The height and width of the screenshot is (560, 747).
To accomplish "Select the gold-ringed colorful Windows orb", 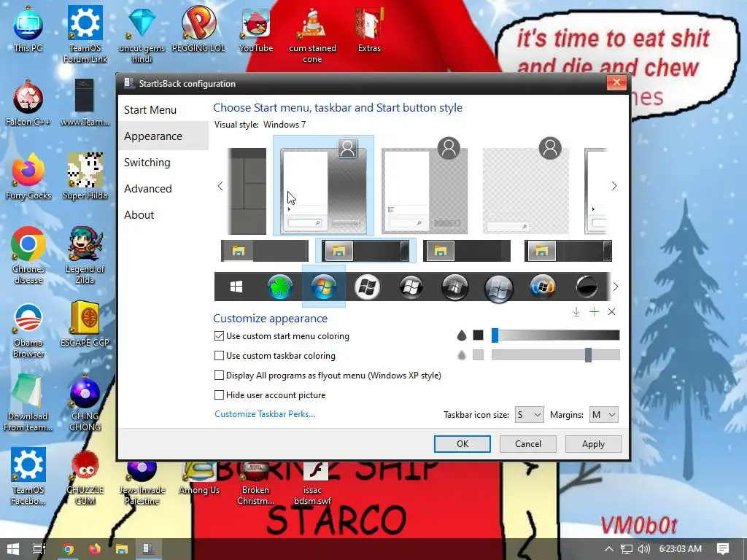I will click(x=543, y=287).
